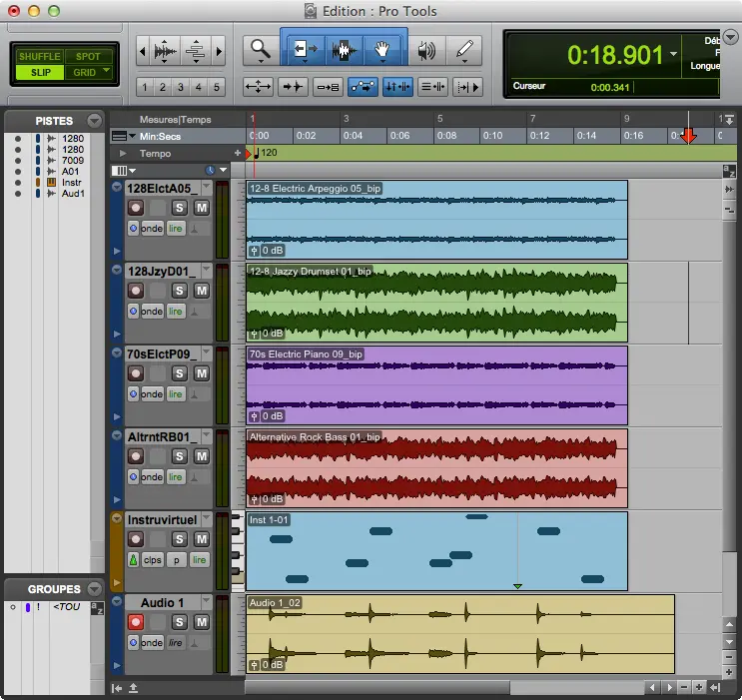The height and width of the screenshot is (700, 742).
Task: Solo the 128JzyD01 track
Action: coord(180,291)
